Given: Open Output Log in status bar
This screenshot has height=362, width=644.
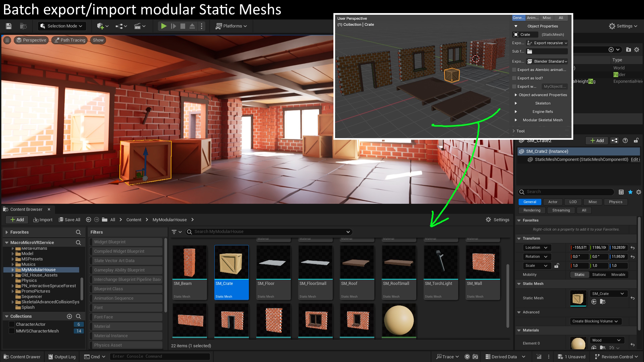Looking at the screenshot, I should [62, 357].
